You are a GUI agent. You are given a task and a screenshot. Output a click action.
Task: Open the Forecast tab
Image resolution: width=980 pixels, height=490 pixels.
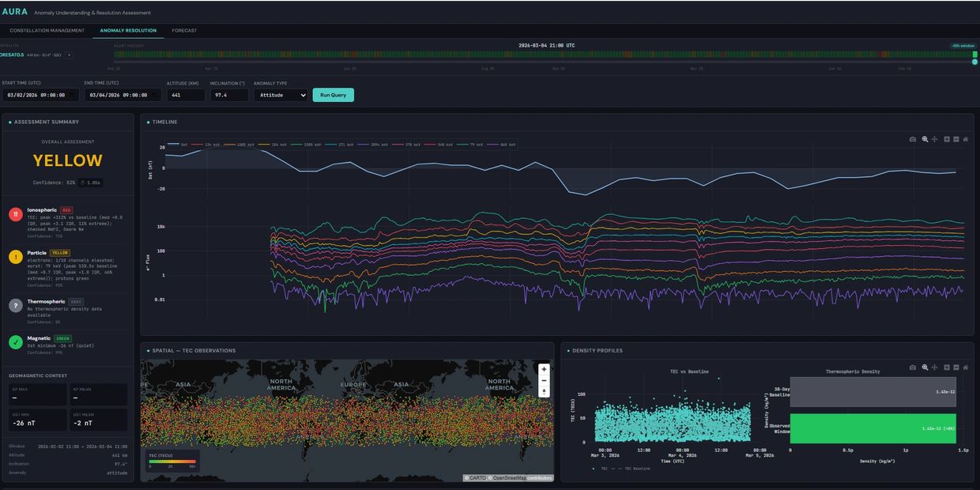coord(184,31)
